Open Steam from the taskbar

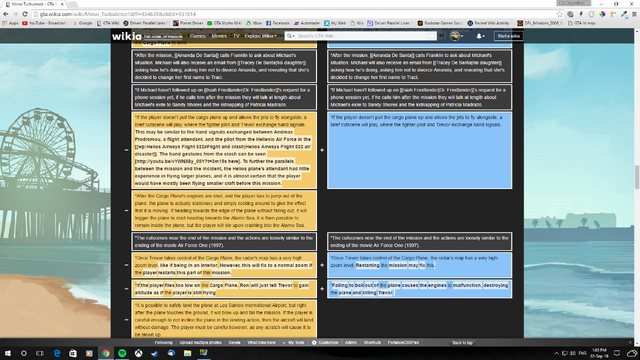pos(155,353)
